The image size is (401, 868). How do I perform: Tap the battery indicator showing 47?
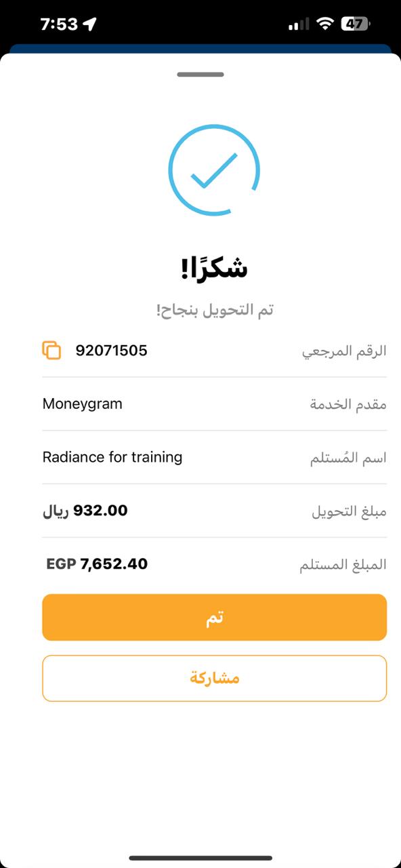point(354,24)
